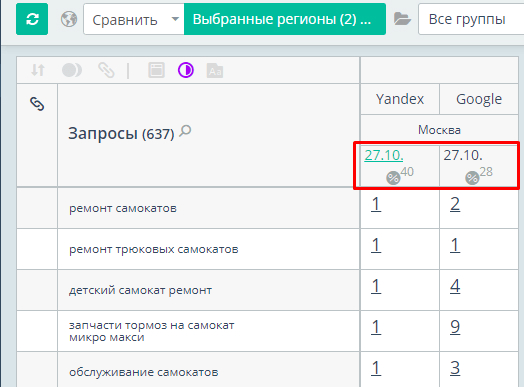Select the Google column header

click(x=479, y=99)
